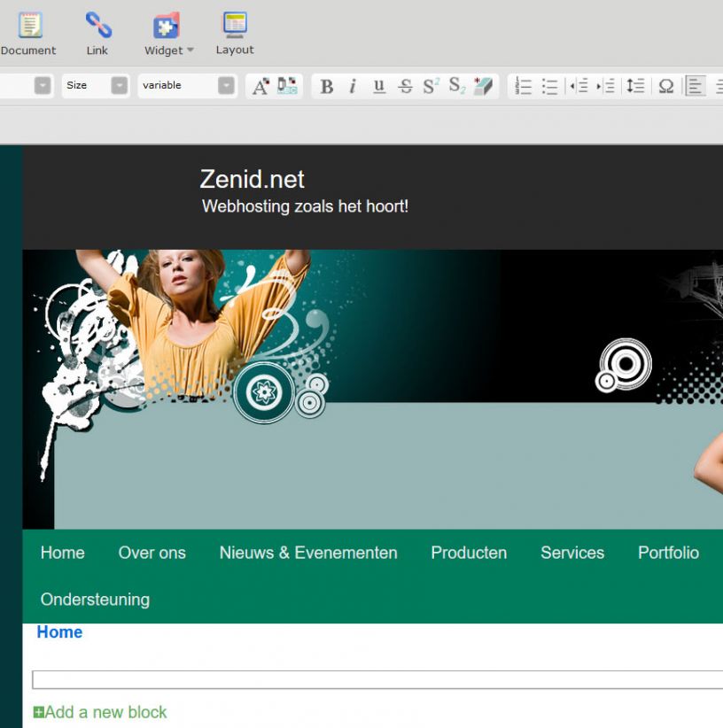This screenshot has height=728, width=723.
Task: Click the decrease indent icon
Action: click(579, 87)
